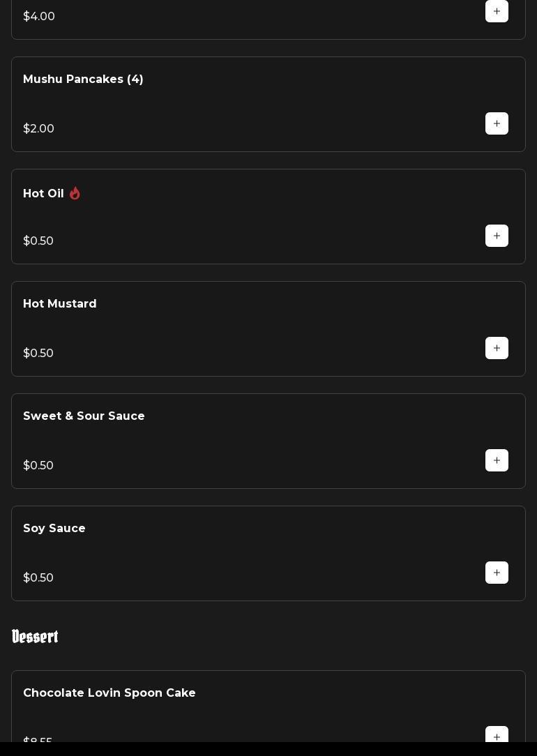Click the Dessert section heading
537x756 pixels.
pos(35,637)
